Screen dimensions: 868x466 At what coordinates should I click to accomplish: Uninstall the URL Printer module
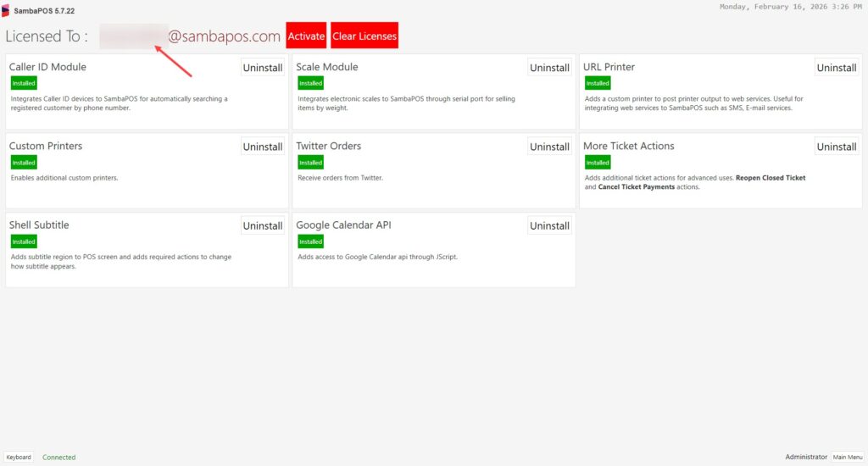coord(837,68)
